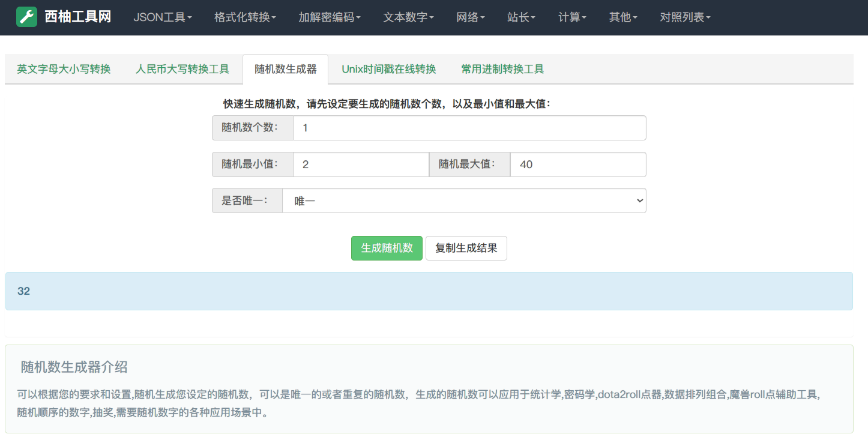Expand the 计算 menu
This screenshot has height=440, width=868.
point(572,17)
